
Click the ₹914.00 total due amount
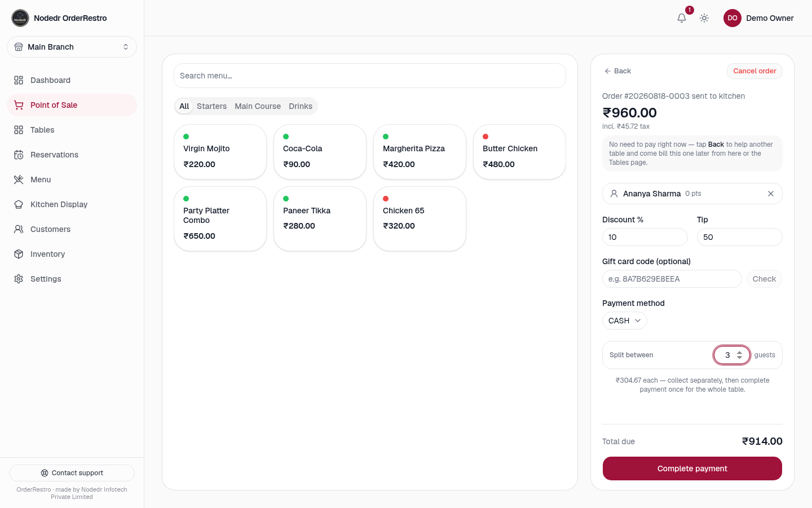[x=762, y=441]
